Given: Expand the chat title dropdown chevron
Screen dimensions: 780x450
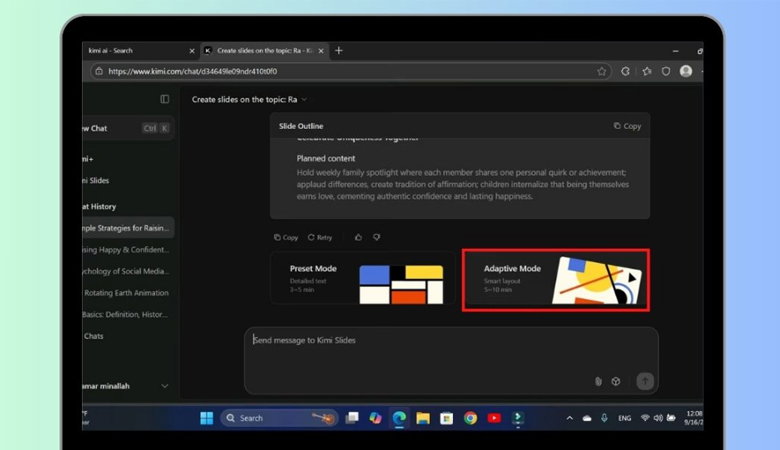Looking at the screenshot, I should [x=304, y=99].
